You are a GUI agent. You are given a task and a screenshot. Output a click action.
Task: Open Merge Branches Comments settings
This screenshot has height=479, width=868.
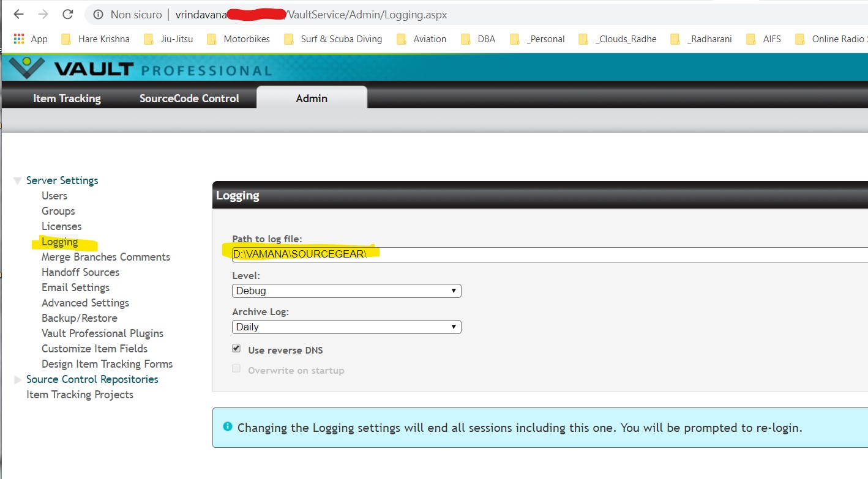[x=106, y=257]
